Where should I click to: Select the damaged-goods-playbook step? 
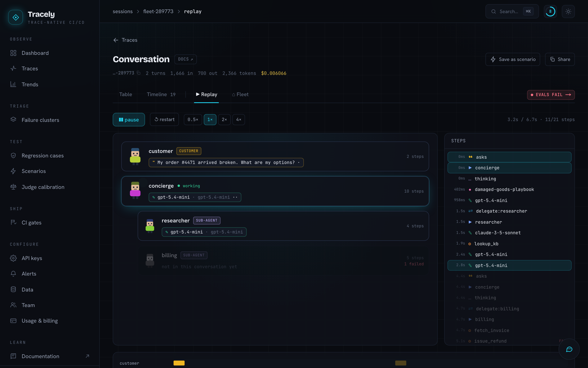click(510, 189)
